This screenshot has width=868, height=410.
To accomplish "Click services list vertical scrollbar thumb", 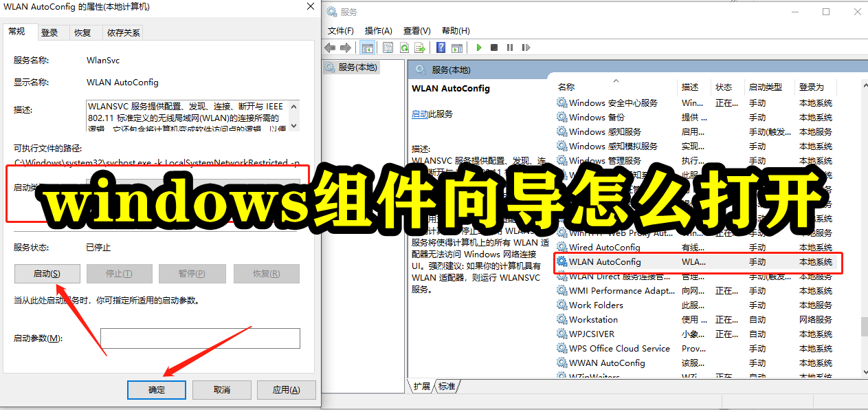I will pyautogui.click(x=863, y=327).
